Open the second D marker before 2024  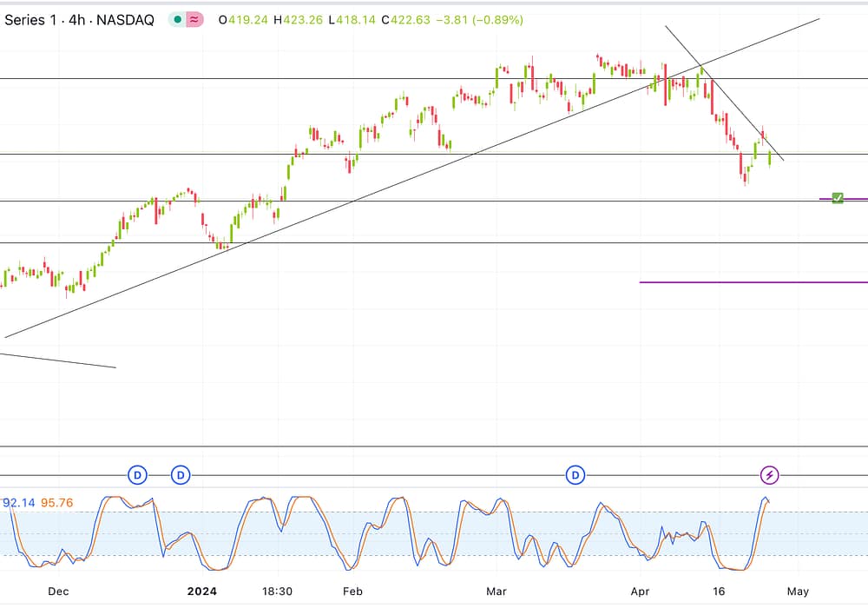coord(181,475)
